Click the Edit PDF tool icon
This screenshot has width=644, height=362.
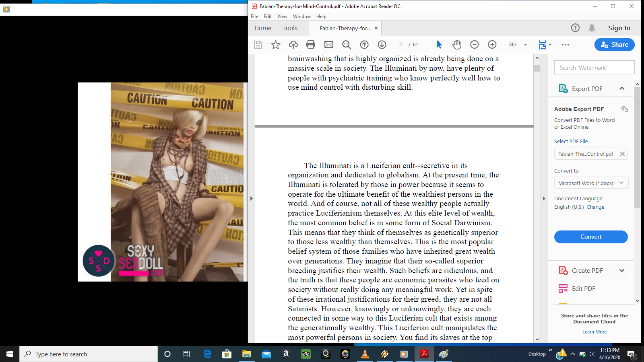point(563,288)
